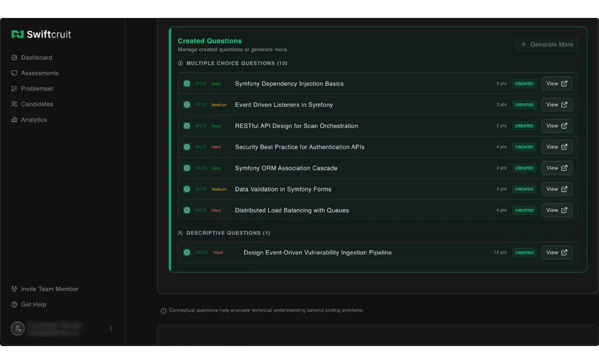Click the 'Created Questions' heading
The height and width of the screenshot is (364, 599).
point(210,41)
